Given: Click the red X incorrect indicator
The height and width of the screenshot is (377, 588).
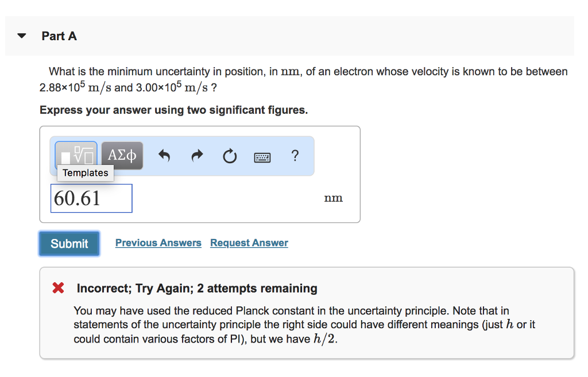Looking at the screenshot, I should (57, 288).
